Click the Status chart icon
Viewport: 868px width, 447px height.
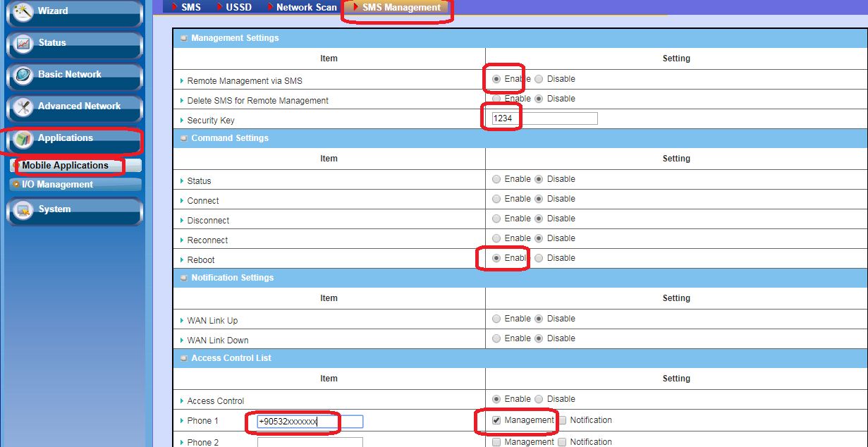pos(23,44)
